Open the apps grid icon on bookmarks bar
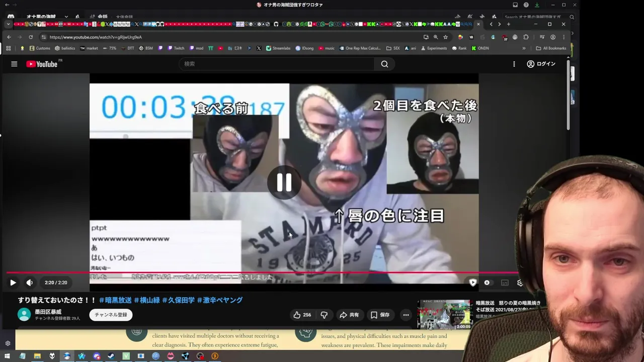This screenshot has height=362, width=644. (9, 48)
